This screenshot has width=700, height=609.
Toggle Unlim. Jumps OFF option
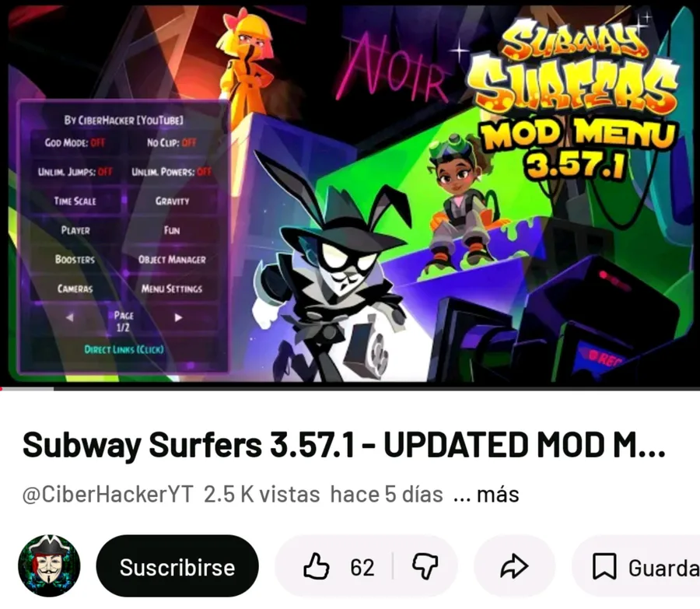[x=75, y=172]
